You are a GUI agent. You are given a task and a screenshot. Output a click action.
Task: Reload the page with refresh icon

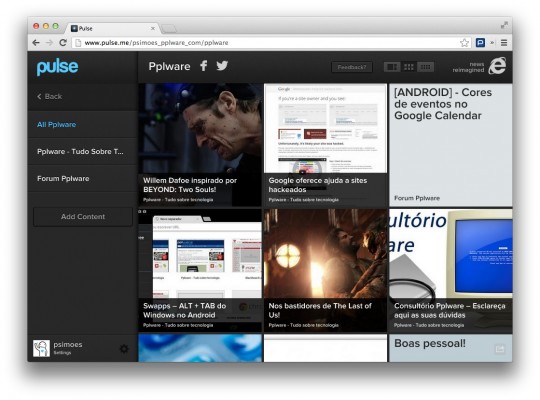point(63,43)
